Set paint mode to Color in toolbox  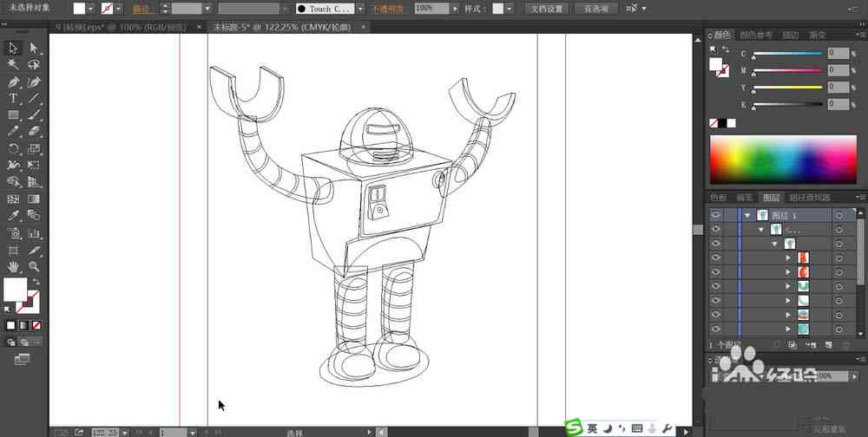pyautogui.click(x=10, y=325)
